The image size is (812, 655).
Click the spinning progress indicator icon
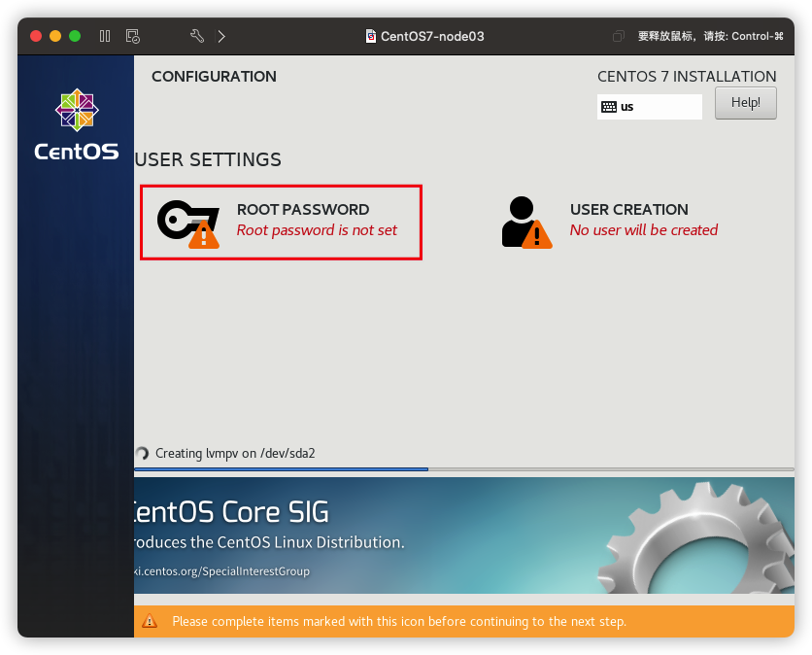click(x=142, y=454)
